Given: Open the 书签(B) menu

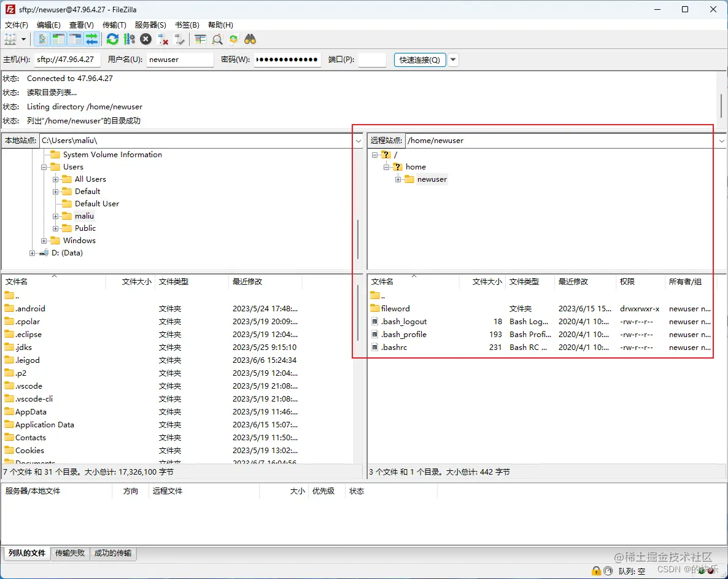Looking at the screenshot, I should click(x=187, y=25).
